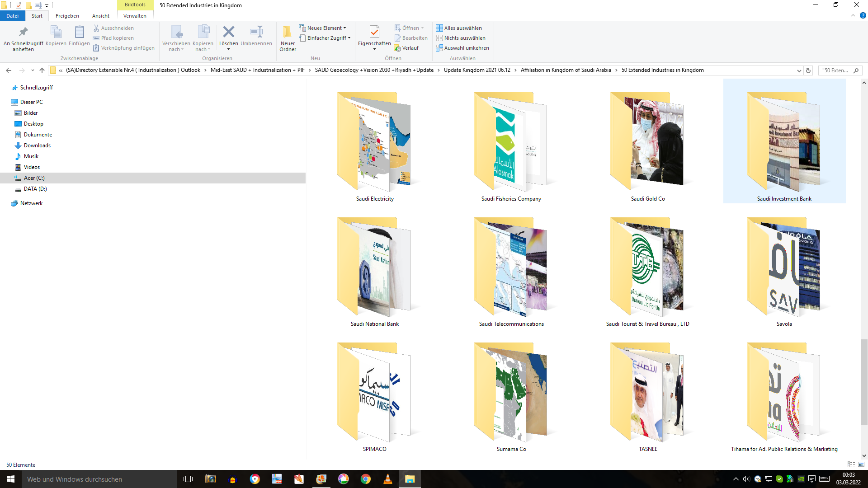This screenshot has height=488, width=868.
Task: Open Verschieben nach dropdown
Action: (x=176, y=38)
